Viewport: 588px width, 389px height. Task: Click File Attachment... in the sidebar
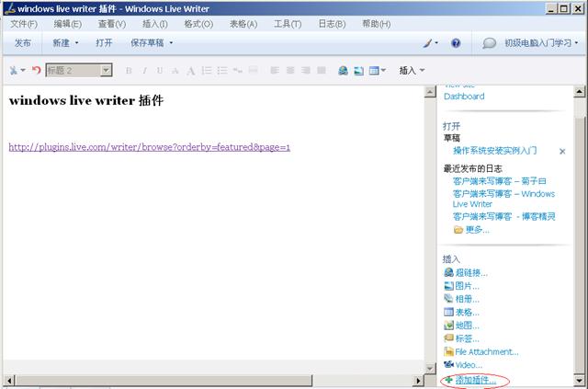pos(481,351)
